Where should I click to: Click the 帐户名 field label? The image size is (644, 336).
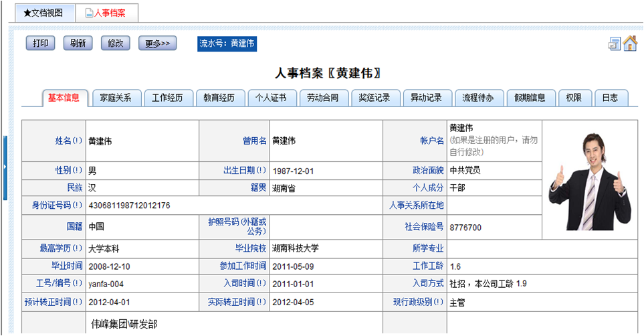tap(432, 141)
